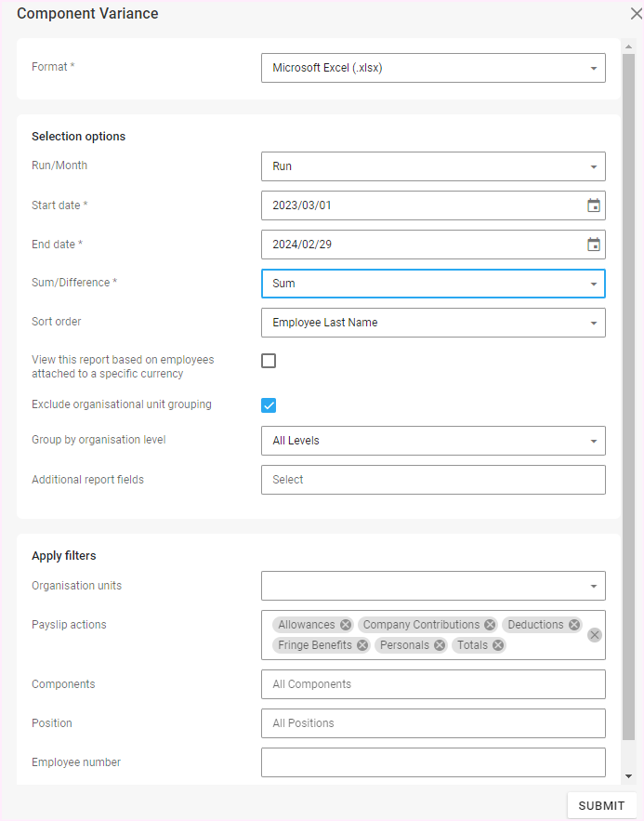The image size is (644, 821).
Task: Expand the Sort order dropdown
Action: pos(433,323)
